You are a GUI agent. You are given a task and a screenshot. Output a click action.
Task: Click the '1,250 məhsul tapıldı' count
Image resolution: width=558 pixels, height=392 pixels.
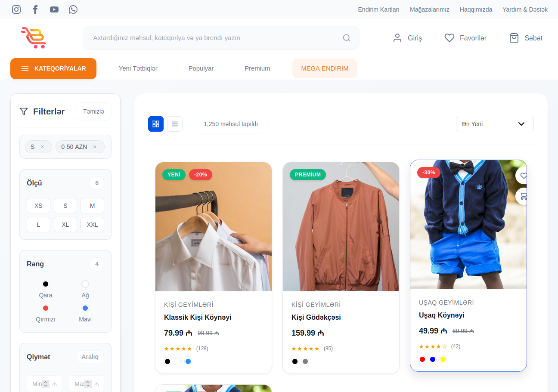pyautogui.click(x=231, y=124)
